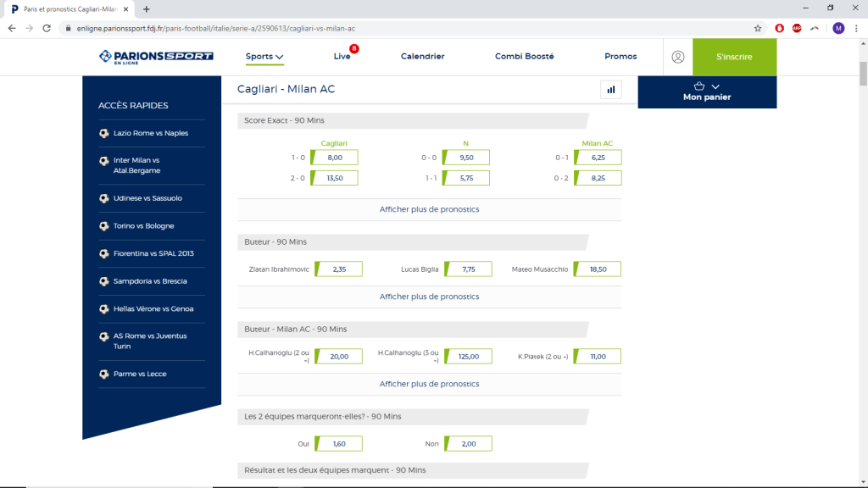View the site security padlock info
Screen dimensions: 868x488
pos(68,28)
